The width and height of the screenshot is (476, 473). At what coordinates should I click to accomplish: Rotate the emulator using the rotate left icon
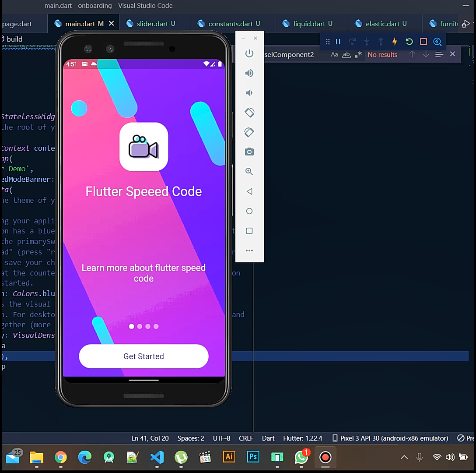pos(249,113)
